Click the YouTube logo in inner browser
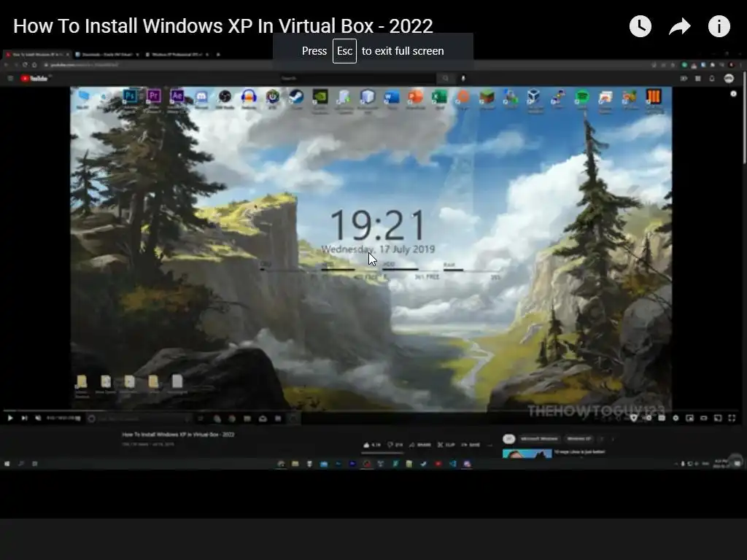Screen dimensions: 747x560 34,79
